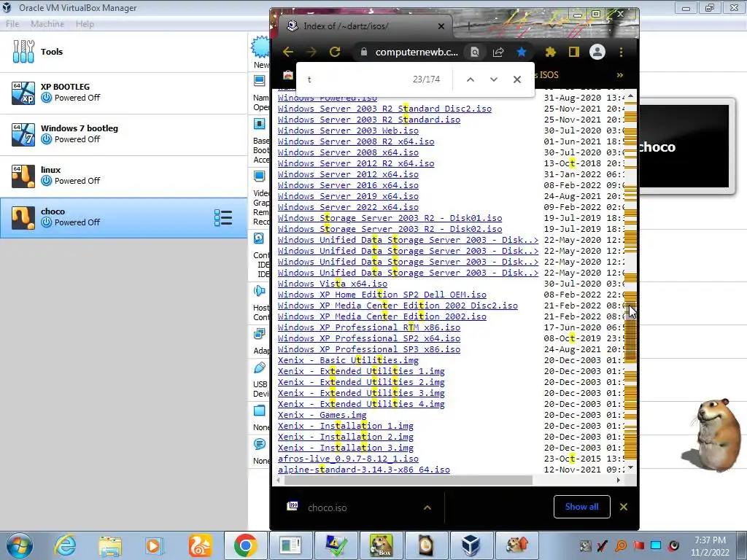Close the find-in-page bar
This screenshot has width=747, height=560.
[x=517, y=79]
